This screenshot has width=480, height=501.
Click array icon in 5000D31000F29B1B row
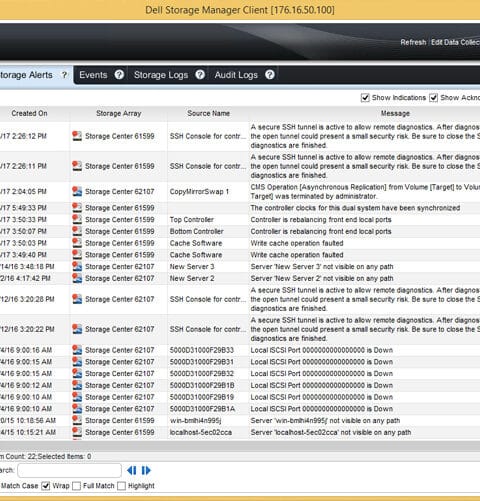pyautogui.click(x=77, y=385)
